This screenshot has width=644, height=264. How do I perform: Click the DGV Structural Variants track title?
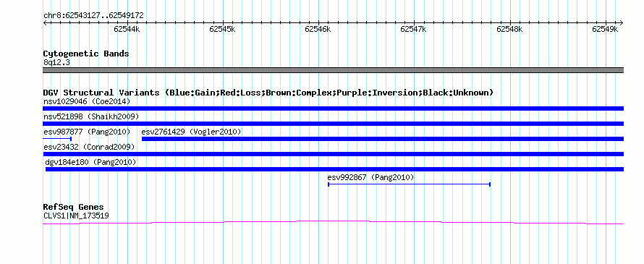tap(268, 93)
